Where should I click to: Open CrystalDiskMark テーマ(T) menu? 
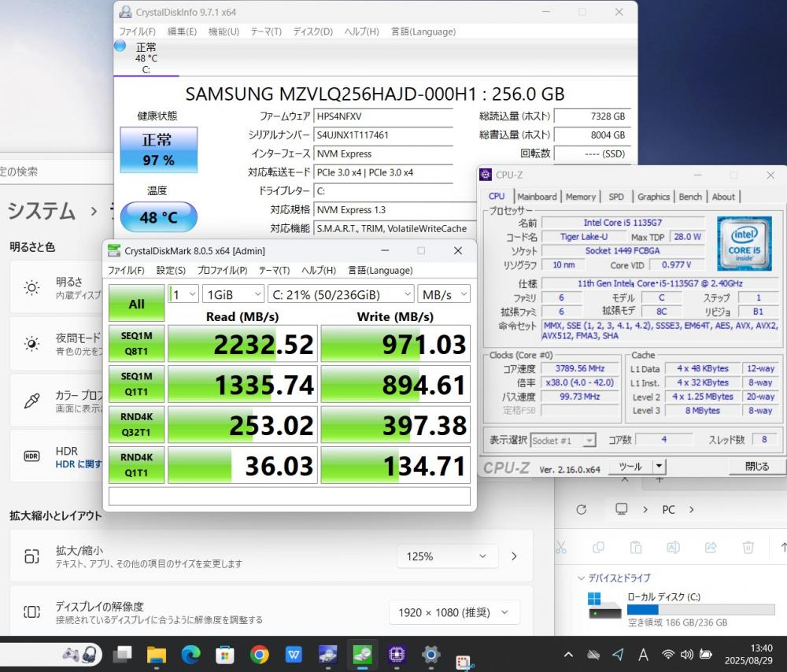[274, 271]
